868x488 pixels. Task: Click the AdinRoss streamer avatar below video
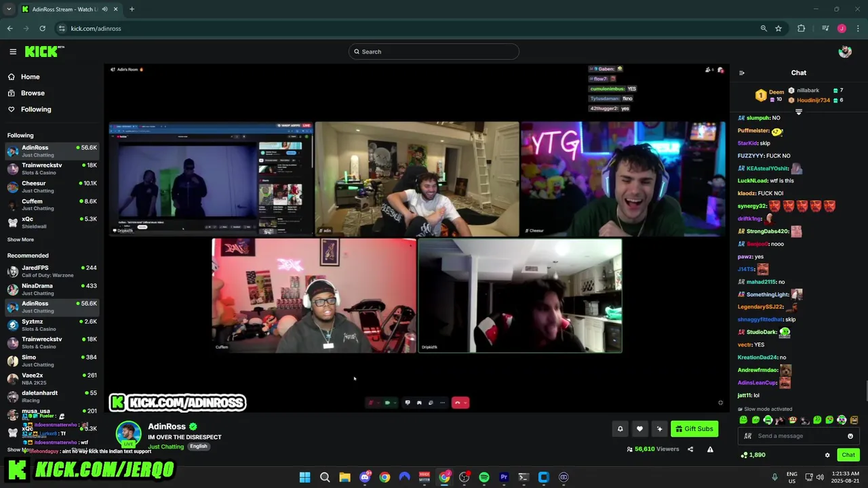tap(128, 434)
